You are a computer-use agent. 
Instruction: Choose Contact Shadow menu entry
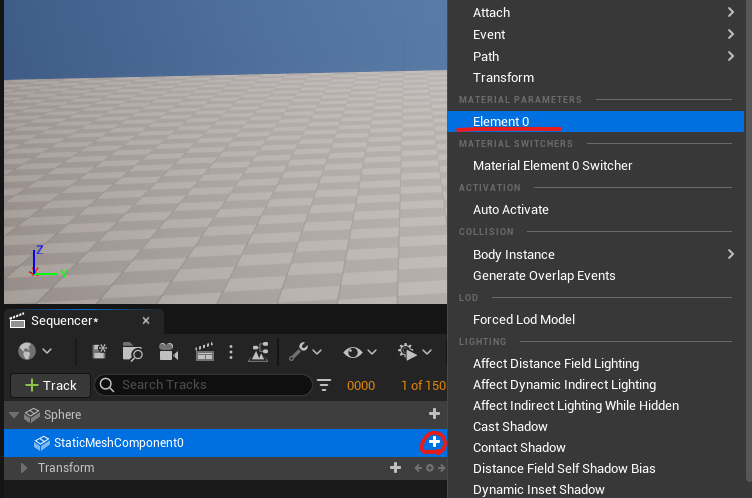(595, 448)
